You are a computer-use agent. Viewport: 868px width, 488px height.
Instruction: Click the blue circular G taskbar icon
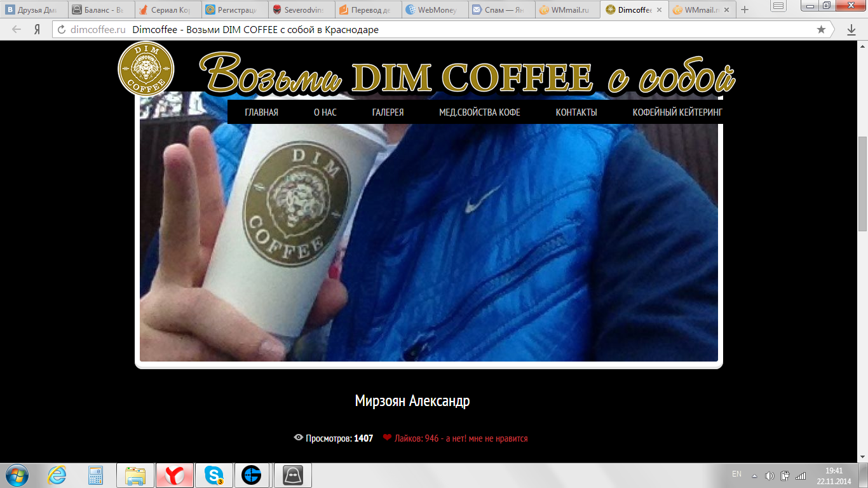[x=252, y=475]
